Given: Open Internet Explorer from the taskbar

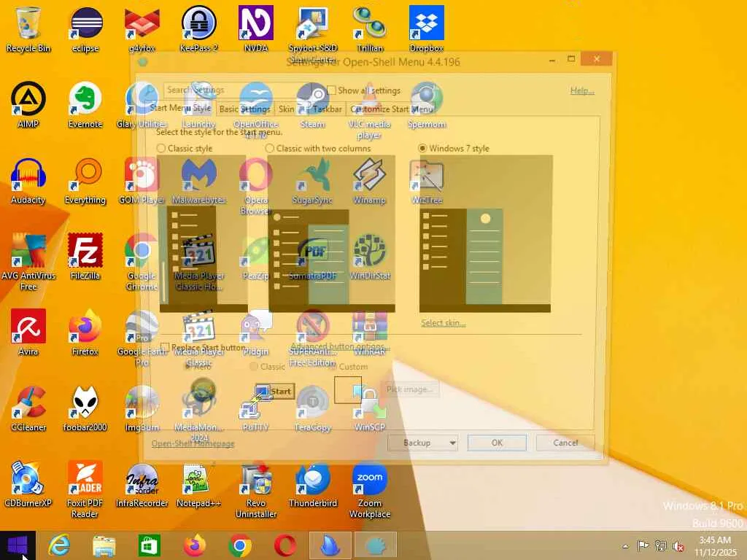Looking at the screenshot, I should [x=59, y=545].
